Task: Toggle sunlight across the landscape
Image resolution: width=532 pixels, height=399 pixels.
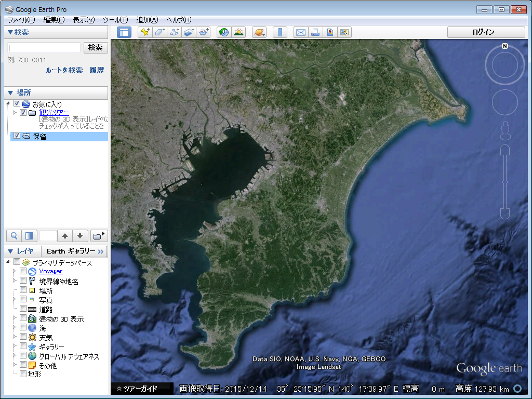Action: coord(239,33)
